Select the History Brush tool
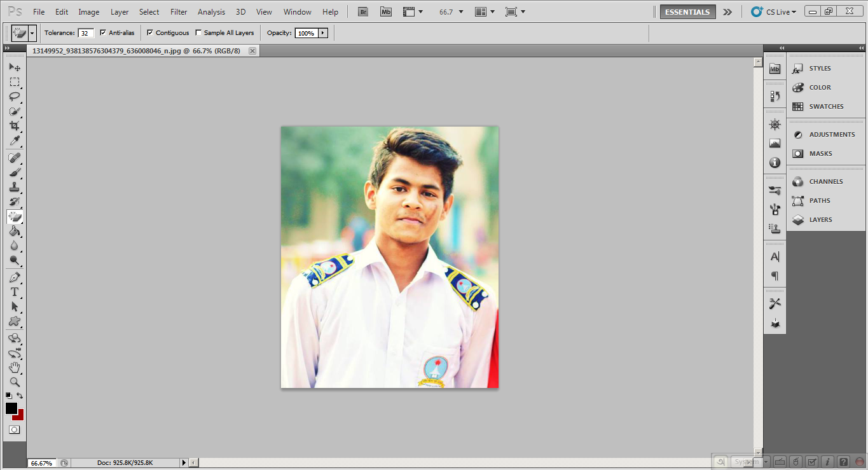Image resolution: width=868 pixels, height=470 pixels. coord(15,202)
